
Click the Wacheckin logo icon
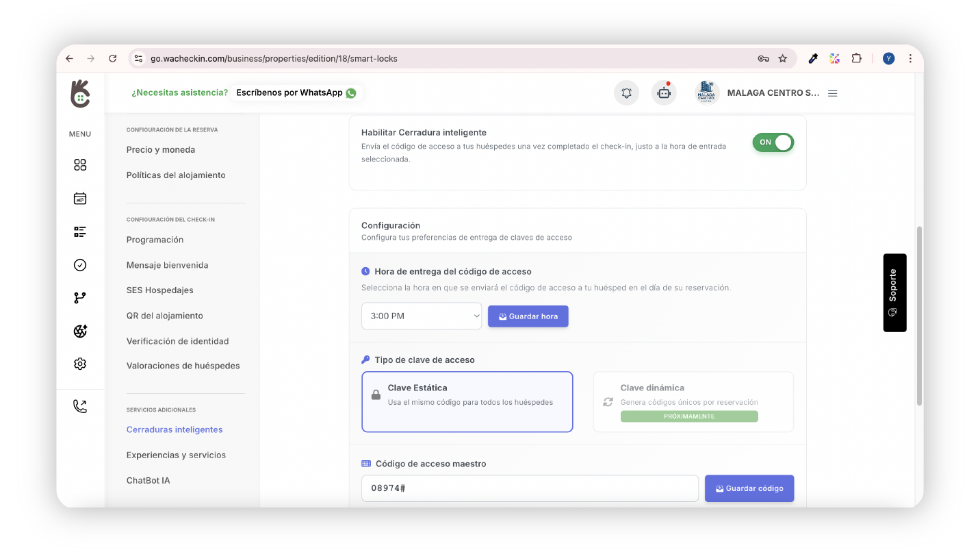(80, 94)
